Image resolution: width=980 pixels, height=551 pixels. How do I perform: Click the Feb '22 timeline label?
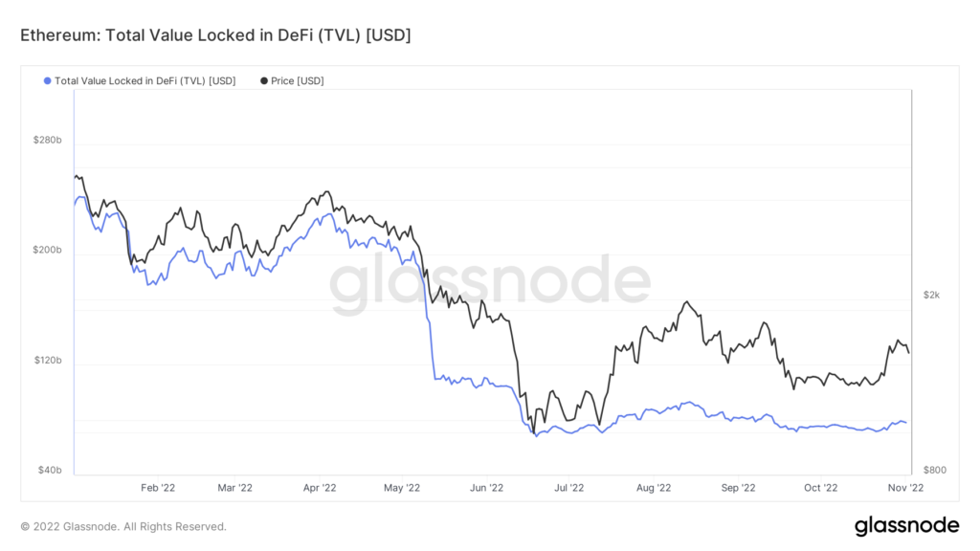pyautogui.click(x=158, y=487)
